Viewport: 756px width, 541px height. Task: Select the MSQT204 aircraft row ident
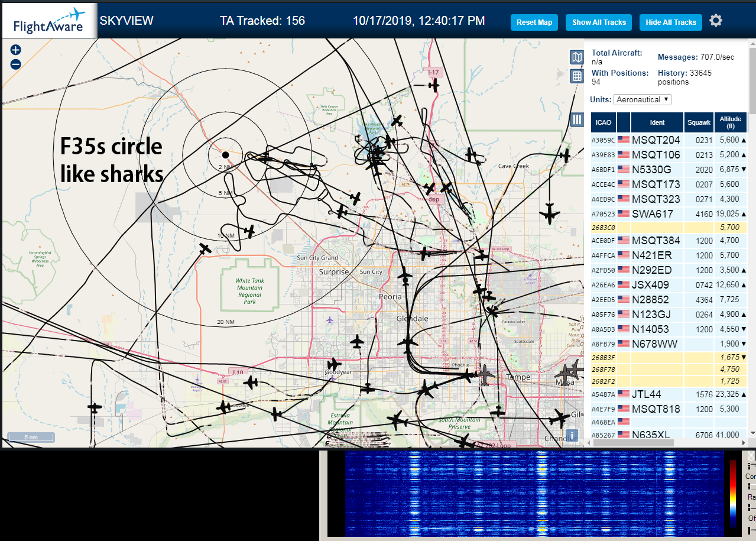[x=656, y=140]
